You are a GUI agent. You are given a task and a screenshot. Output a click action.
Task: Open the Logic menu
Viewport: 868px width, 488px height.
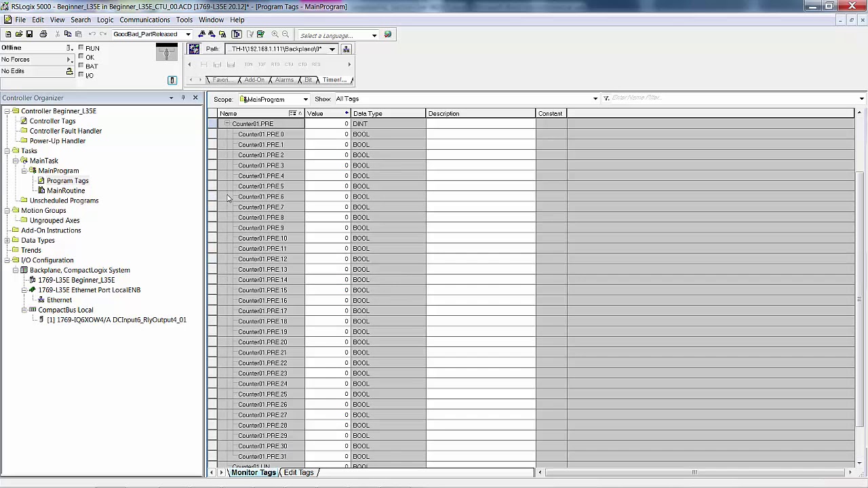(105, 20)
